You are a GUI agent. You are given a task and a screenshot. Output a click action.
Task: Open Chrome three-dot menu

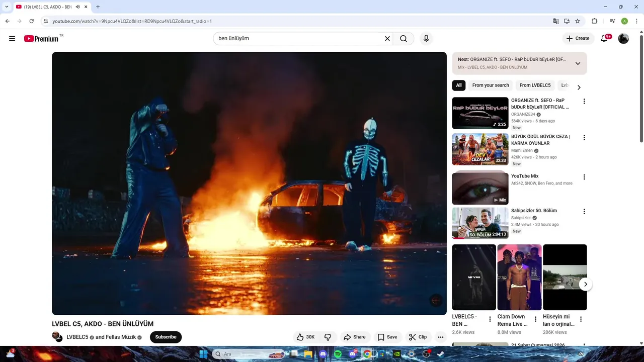[x=636, y=21]
